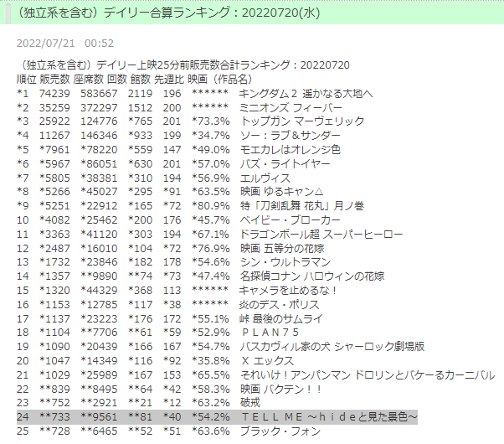Viewport: 504px width, 444px height.
Task: Select seat count *41120
Action: click(99, 235)
